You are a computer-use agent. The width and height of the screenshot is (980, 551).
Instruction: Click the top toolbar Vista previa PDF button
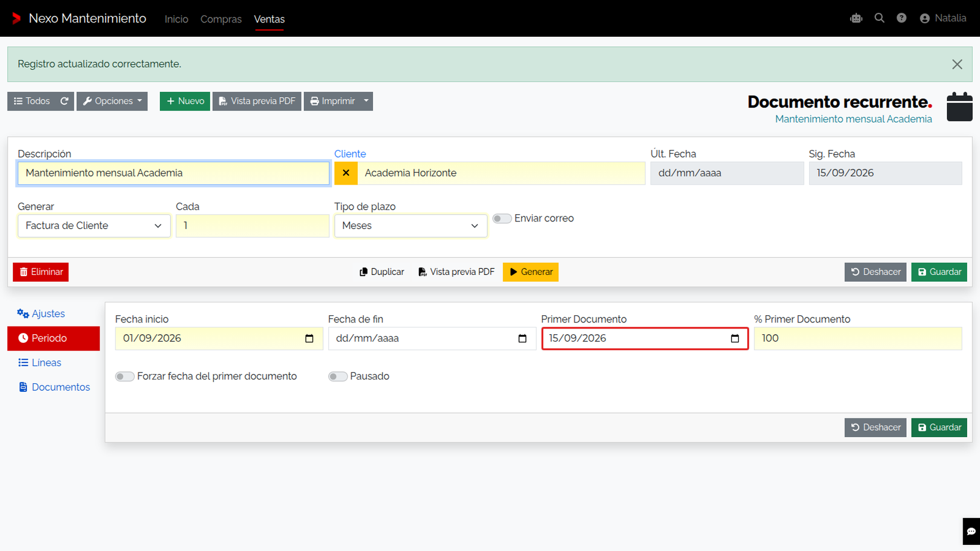point(257,101)
